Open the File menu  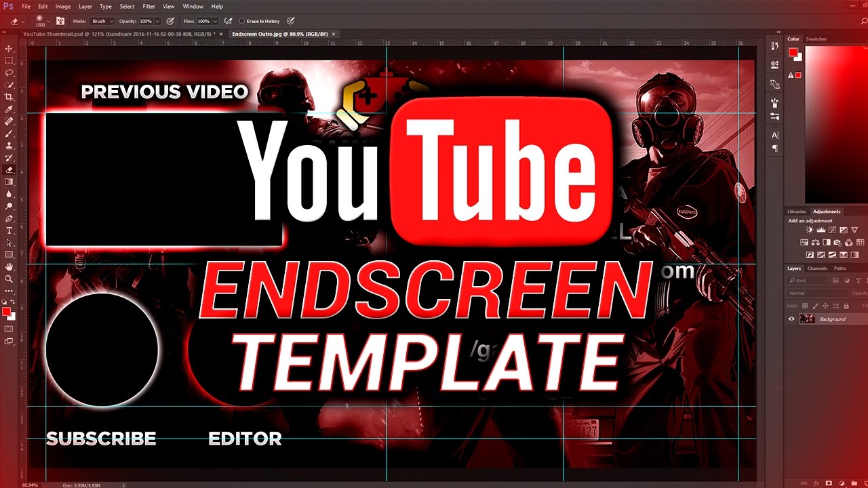click(x=26, y=6)
